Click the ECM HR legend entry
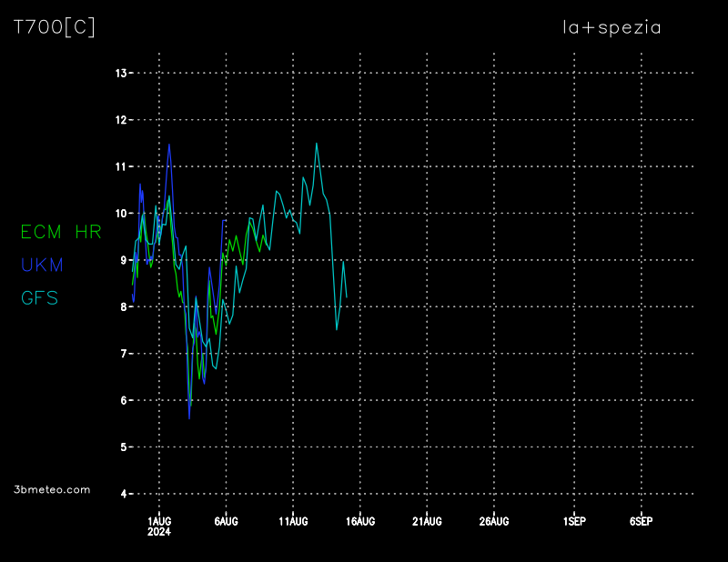The height and width of the screenshot is (562, 728). [61, 232]
